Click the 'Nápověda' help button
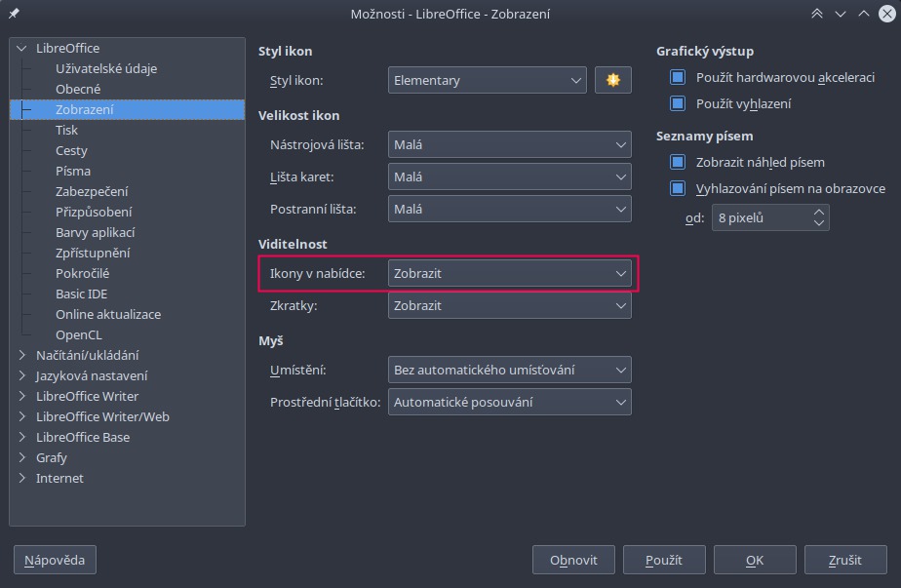 pos(55,560)
